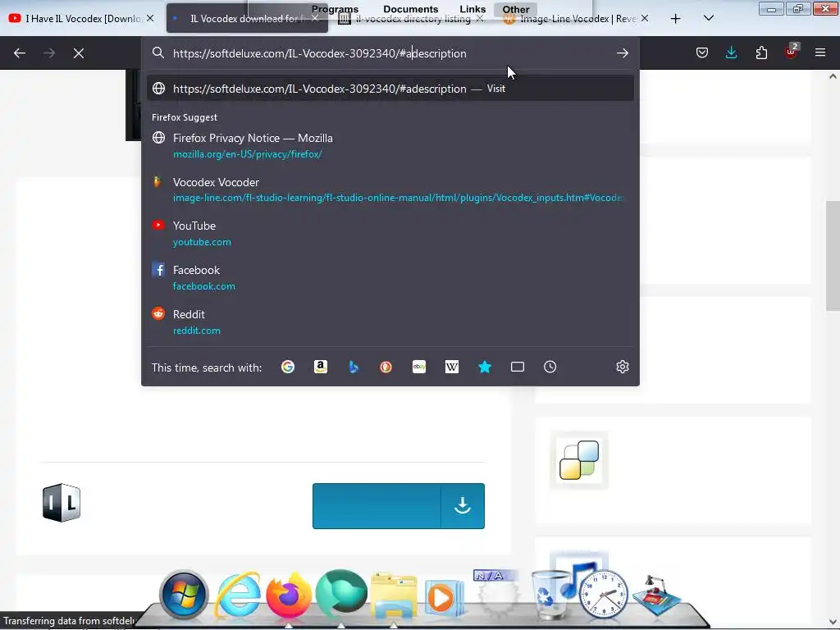
Task: Open the Reddit suggestion
Action: coord(390,322)
